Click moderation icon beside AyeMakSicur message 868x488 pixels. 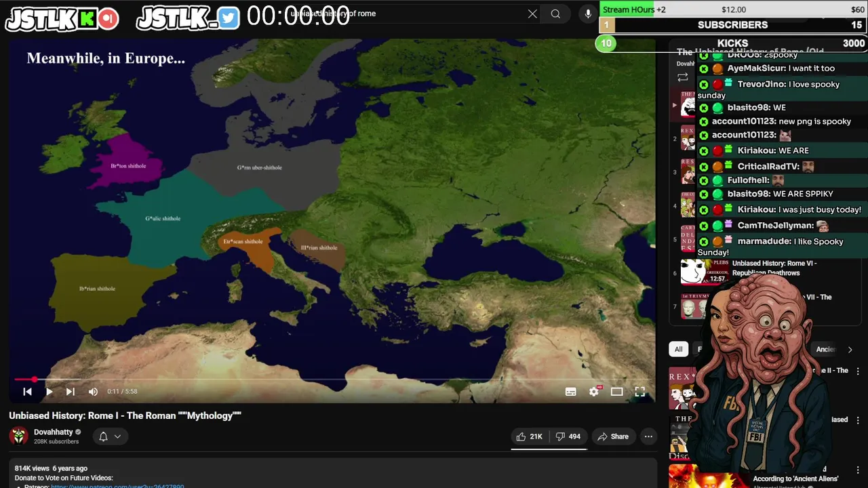[704, 69]
